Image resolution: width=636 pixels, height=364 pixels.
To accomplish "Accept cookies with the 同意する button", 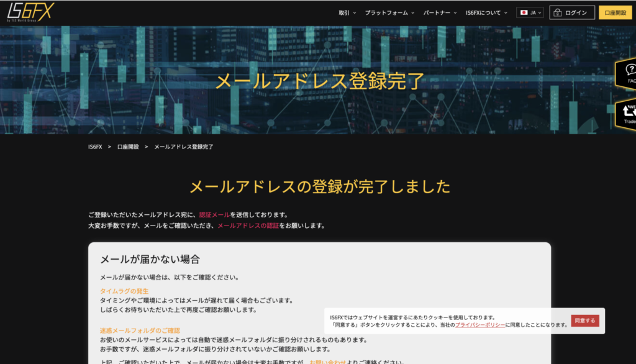I will point(585,321).
